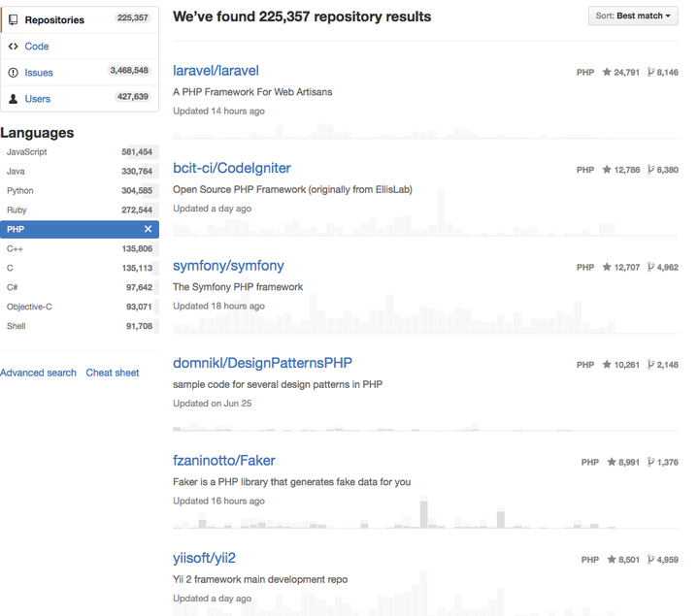Image resolution: width=699 pixels, height=616 pixels.
Task: Filter results by JavaScript language
Action: pos(27,152)
